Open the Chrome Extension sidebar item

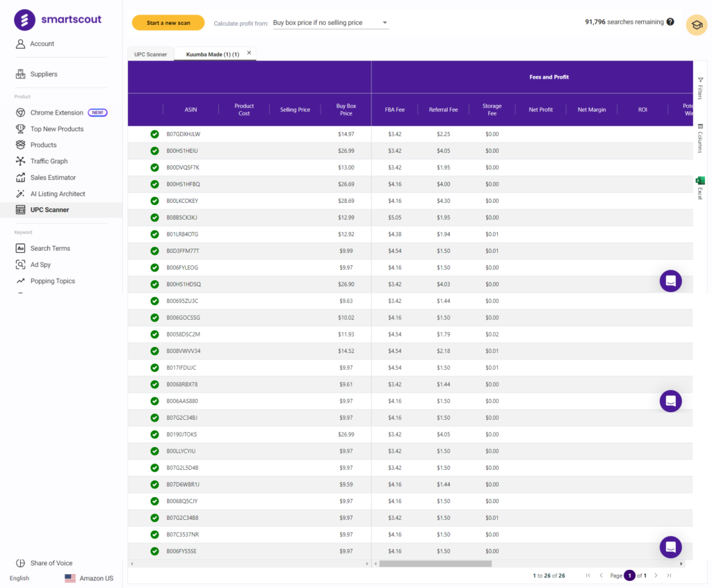tap(56, 113)
